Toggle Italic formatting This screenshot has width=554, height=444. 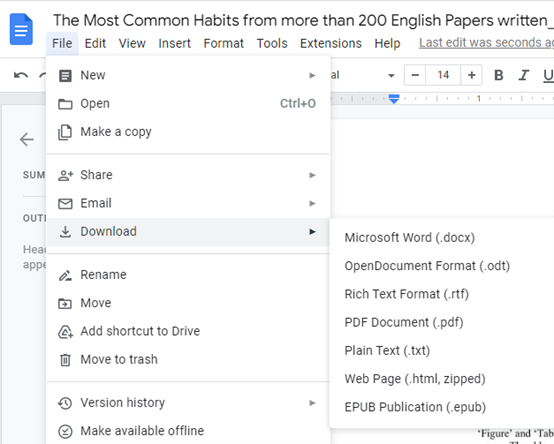524,75
